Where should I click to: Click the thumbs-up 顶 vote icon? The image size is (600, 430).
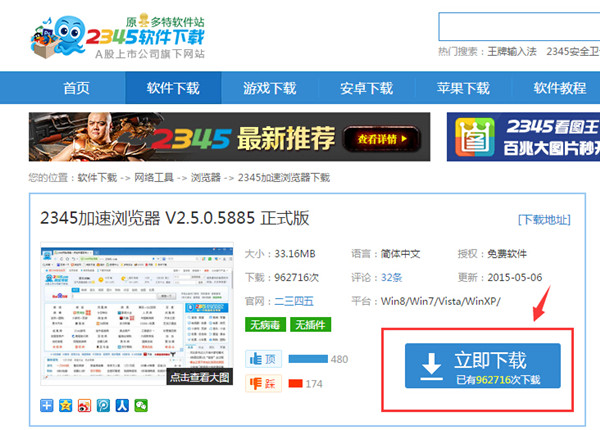click(263, 359)
